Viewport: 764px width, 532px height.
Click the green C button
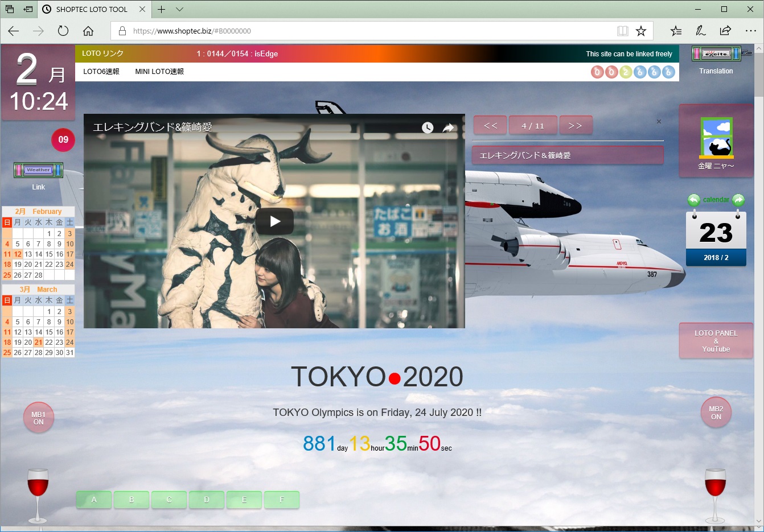point(169,500)
